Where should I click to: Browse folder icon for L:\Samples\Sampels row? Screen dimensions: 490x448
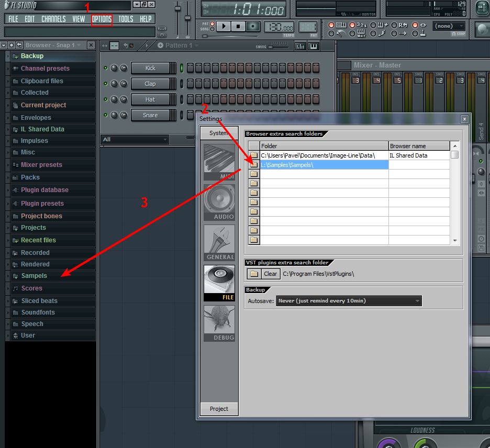tap(254, 165)
